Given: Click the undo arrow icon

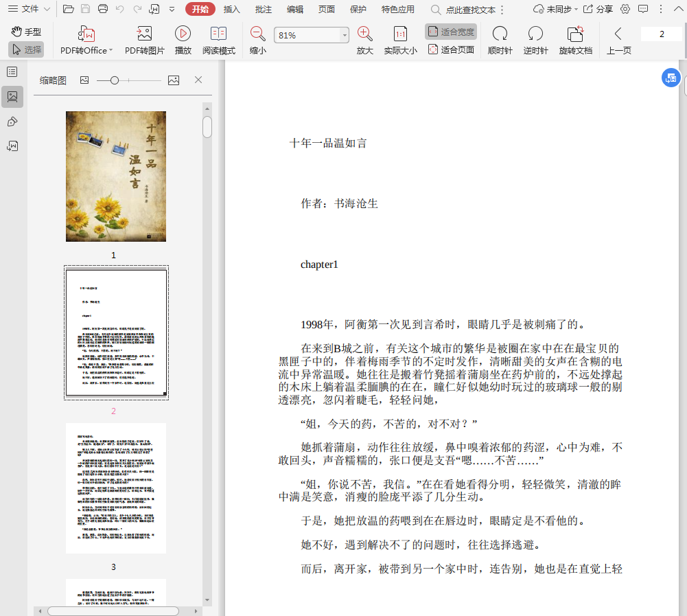Looking at the screenshot, I should 119,9.
